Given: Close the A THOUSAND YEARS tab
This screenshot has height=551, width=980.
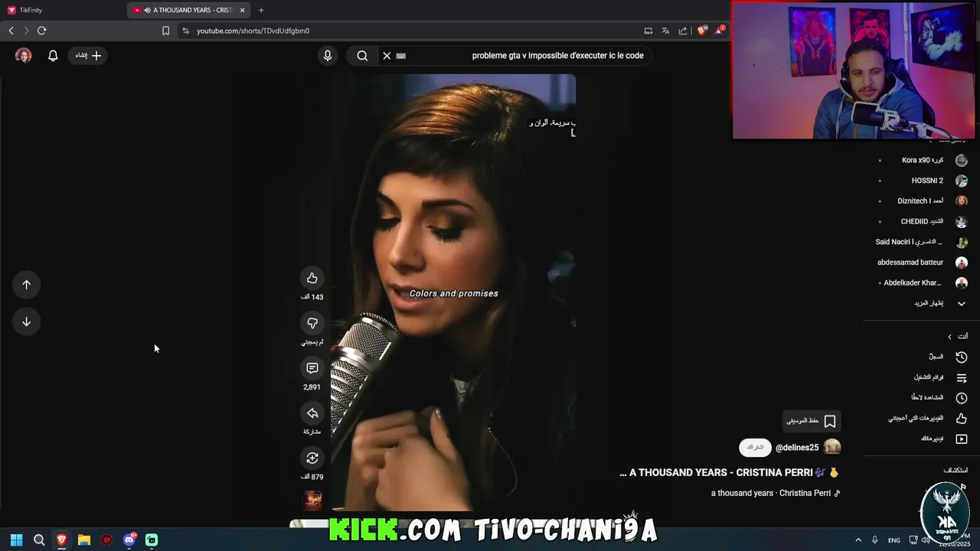Looking at the screenshot, I should pyautogui.click(x=243, y=10).
